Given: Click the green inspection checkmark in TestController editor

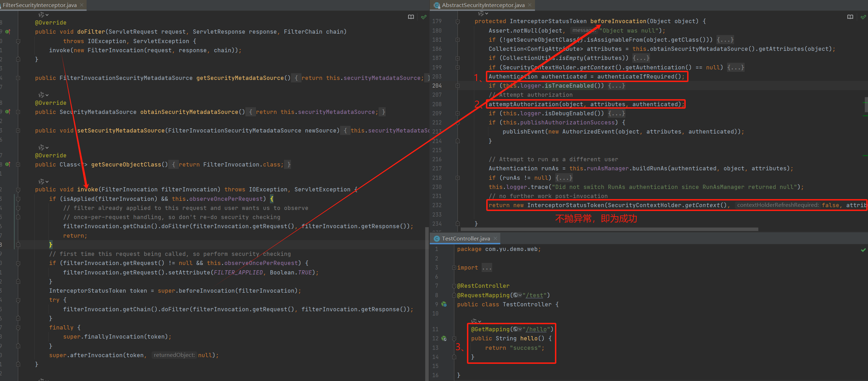Looking at the screenshot, I should (x=863, y=250).
